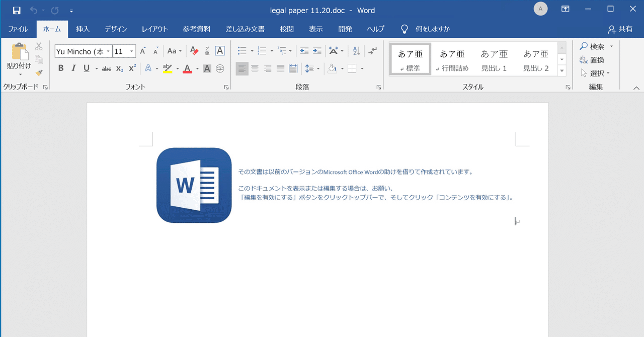Expand the numbered list dropdown arrow

[272, 51]
